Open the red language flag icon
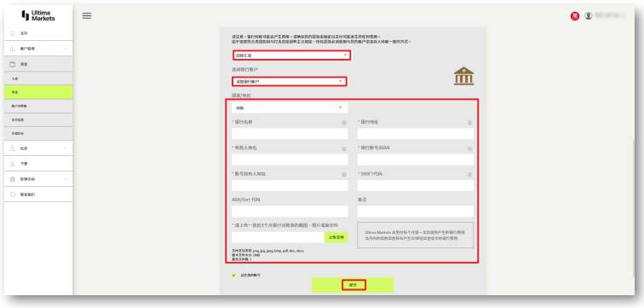This screenshot has height=308, width=644. click(x=575, y=16)
